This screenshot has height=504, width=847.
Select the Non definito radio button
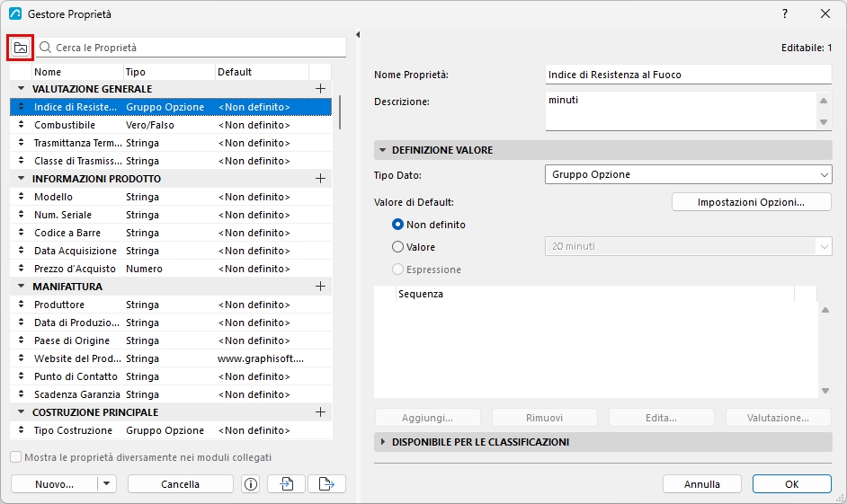397,225
